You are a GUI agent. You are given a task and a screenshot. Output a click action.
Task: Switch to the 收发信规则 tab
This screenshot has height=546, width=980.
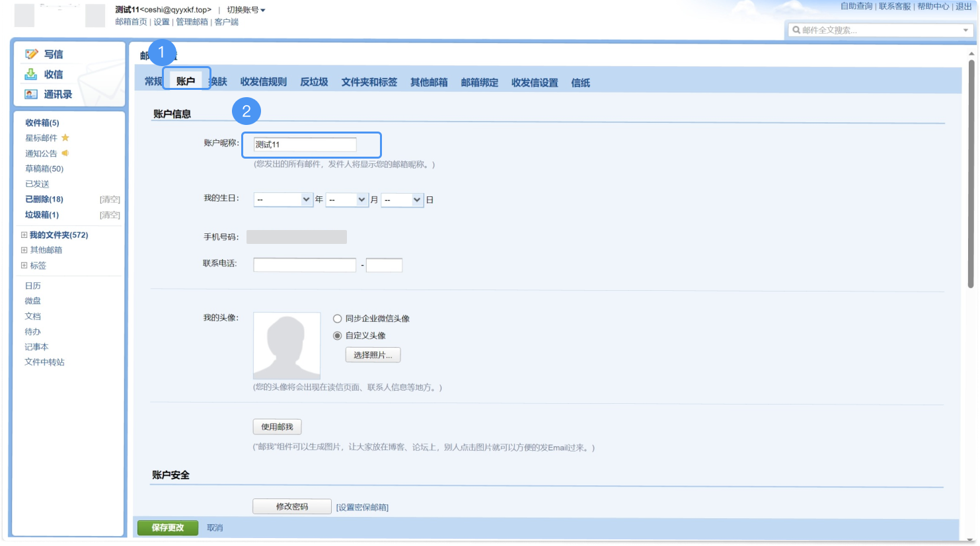click(263, 82)
